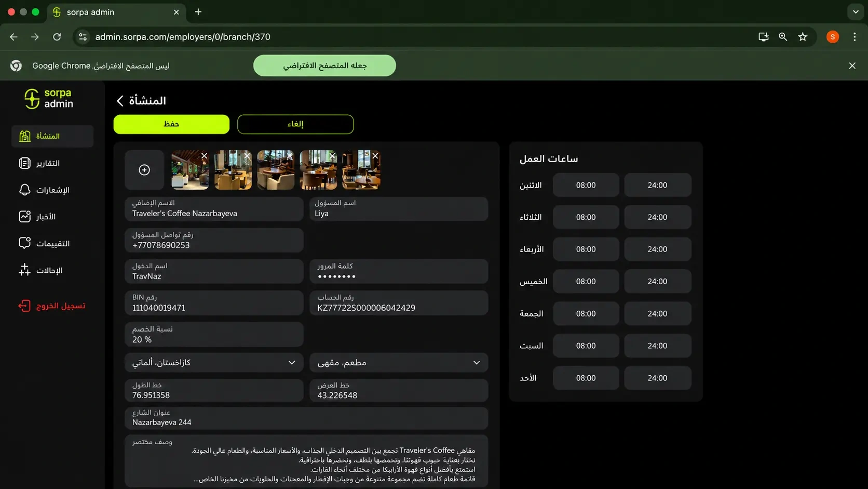Click the وصف مختصر description text area
The image size is (868, 489).
pyautogui.click(x=306, y=461)
